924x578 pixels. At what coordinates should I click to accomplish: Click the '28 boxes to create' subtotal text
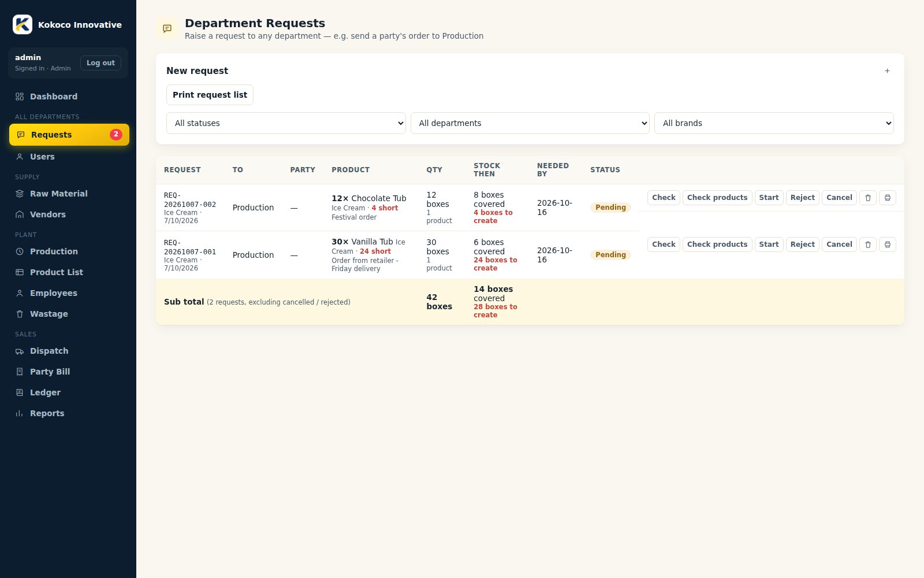(495, 311)
